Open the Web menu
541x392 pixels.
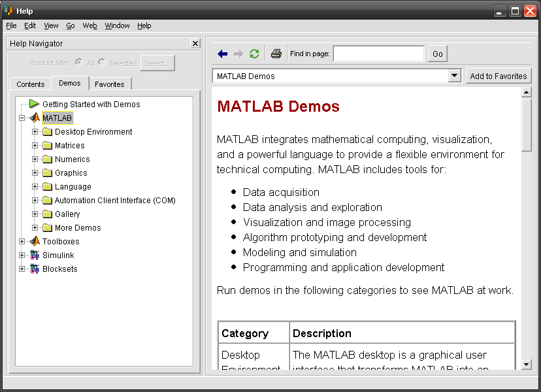coord(90,25)
